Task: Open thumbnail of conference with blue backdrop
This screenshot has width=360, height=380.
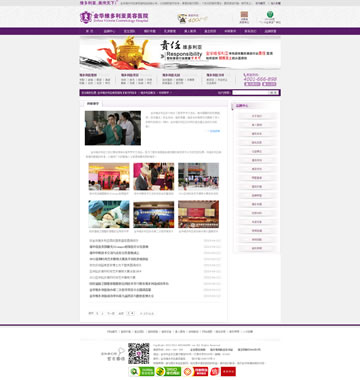Action: coord(154,214)
